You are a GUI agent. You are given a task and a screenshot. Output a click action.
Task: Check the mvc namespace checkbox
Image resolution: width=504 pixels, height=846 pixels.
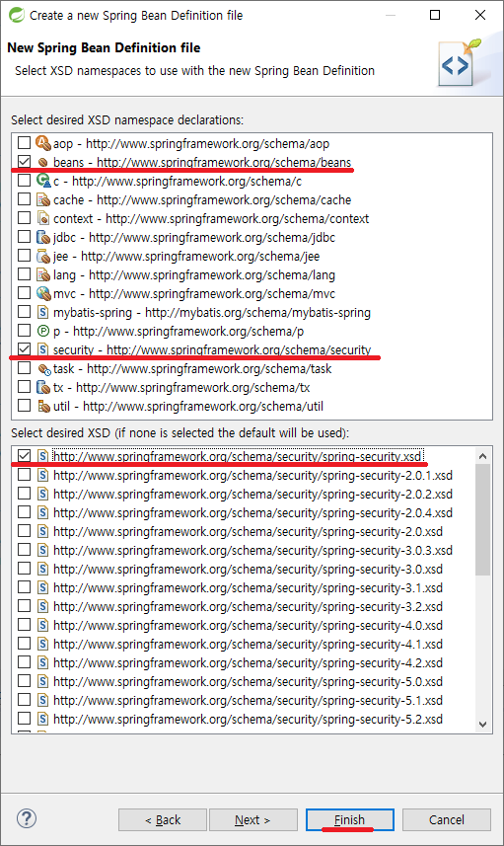pos(24,293)
